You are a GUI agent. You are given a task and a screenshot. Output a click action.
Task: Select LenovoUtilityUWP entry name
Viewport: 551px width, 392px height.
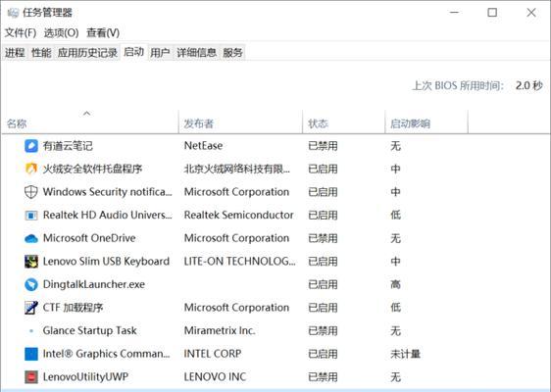[85, 377]
